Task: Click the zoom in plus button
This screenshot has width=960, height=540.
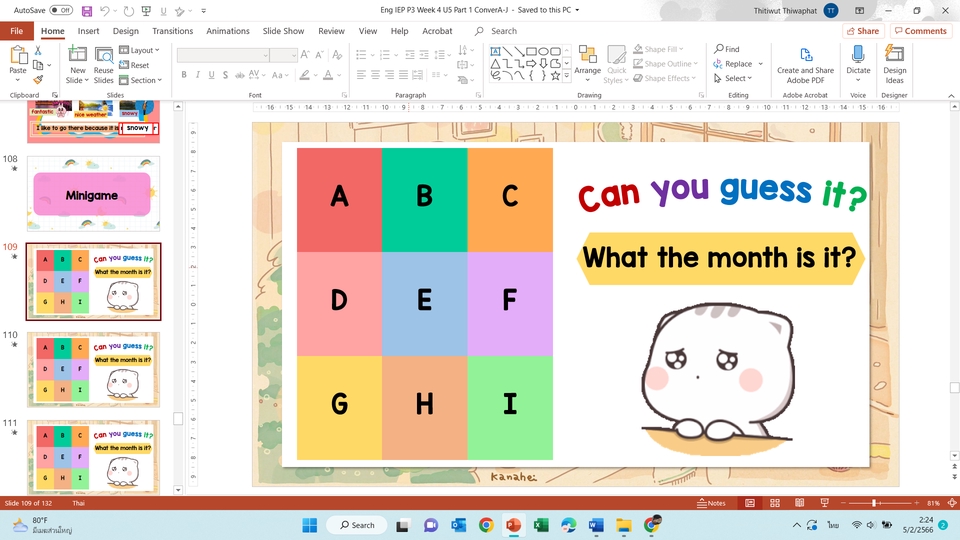Action: (917, 503)
